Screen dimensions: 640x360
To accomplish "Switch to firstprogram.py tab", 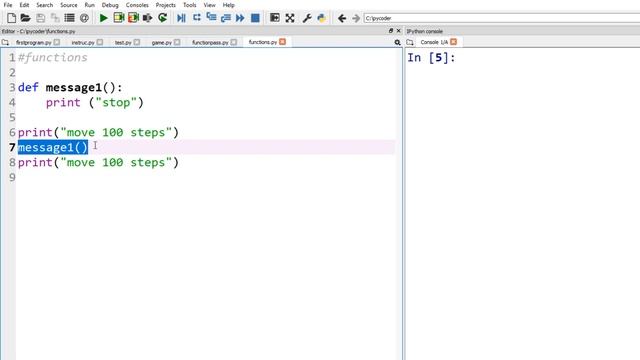I will (x=34, y=42).
